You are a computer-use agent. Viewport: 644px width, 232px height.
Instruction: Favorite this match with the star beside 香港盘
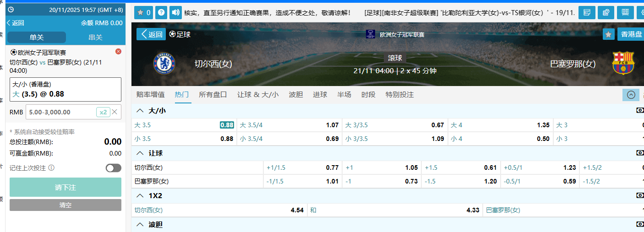[x=608, y=34]
